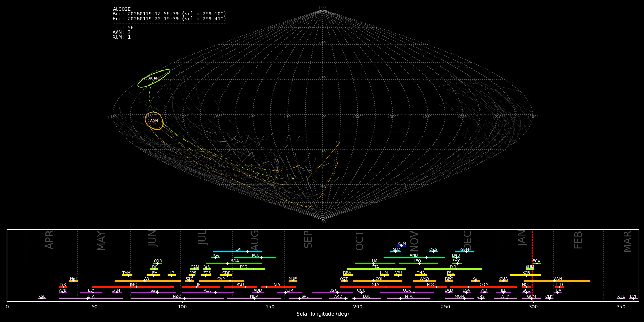Click the NTA shower bar
Image resolution: width=644 pixels, height=322 pixels.
(x=409, y=298)
